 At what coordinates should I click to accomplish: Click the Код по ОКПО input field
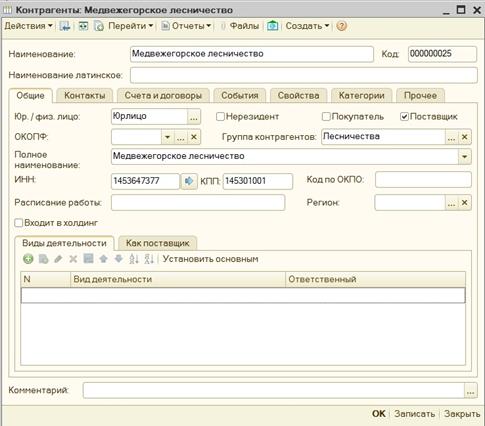[423, 180]
